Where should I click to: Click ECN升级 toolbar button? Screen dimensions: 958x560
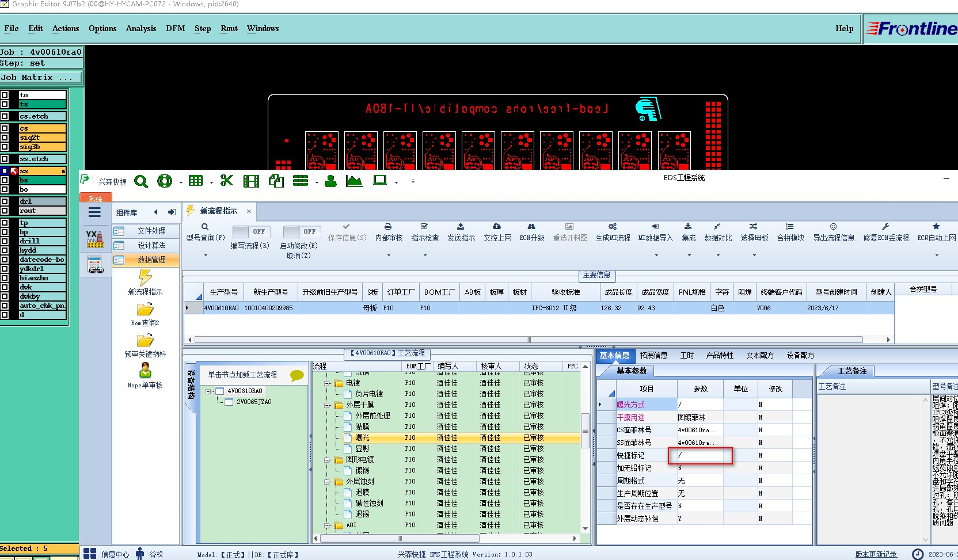click(531, 233)
